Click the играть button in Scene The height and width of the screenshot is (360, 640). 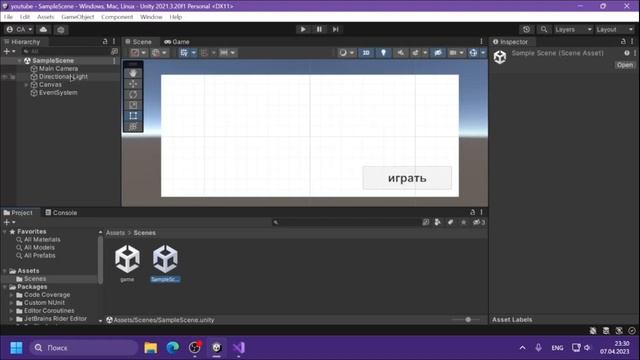407,178
